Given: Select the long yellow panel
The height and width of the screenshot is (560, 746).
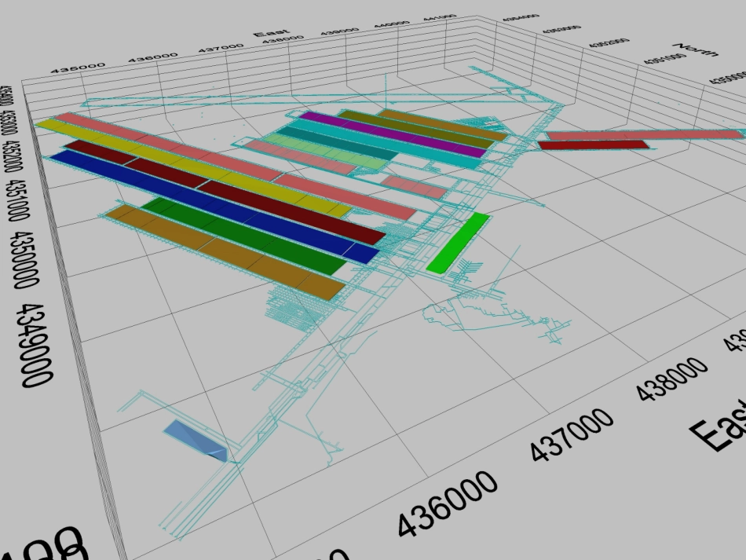Looking at the screenshot, I should (192, 167).
